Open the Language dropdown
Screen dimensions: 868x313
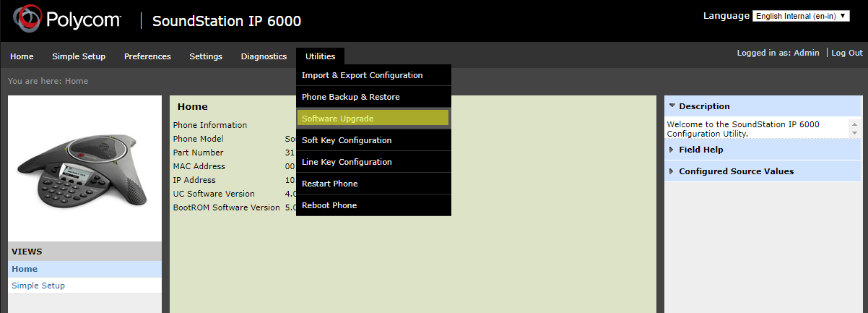tap(800, 16)
